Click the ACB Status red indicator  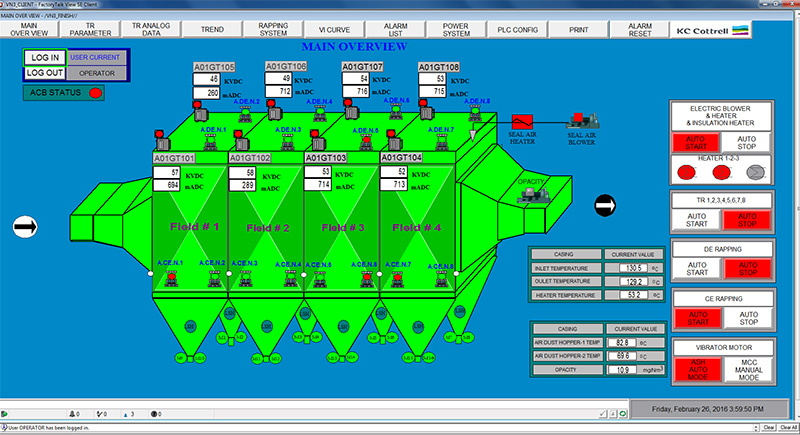pyautogui.click(x=97, y=93)
